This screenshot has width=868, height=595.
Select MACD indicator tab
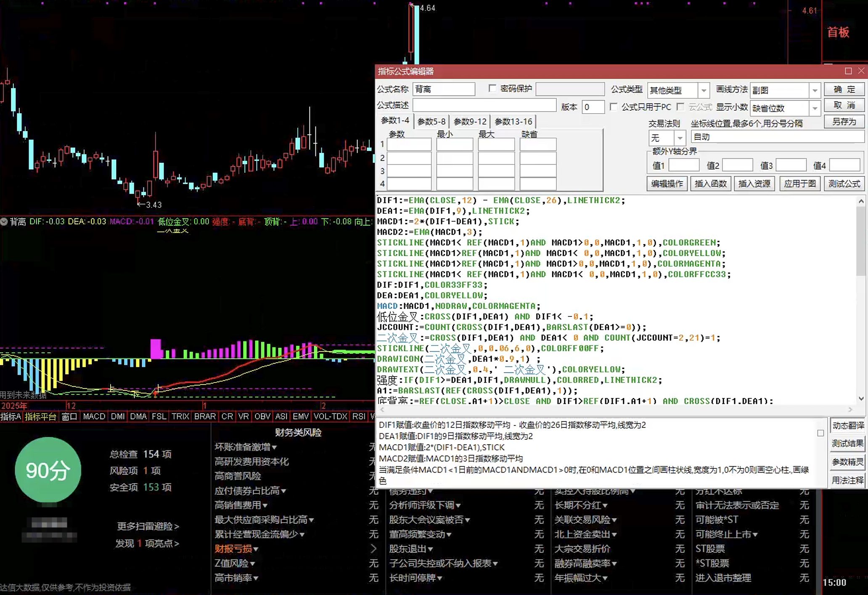click(x=94, y=417)
